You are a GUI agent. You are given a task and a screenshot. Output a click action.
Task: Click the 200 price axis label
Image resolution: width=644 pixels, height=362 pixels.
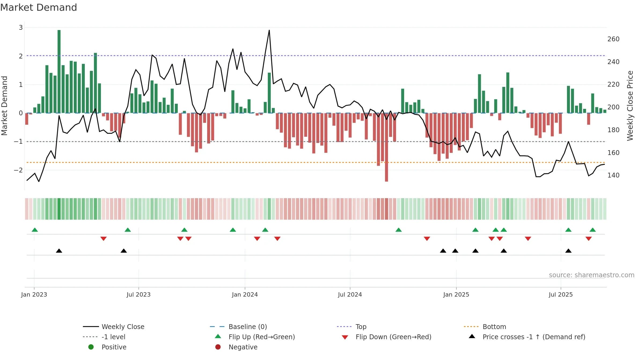(x=613, y=107)
